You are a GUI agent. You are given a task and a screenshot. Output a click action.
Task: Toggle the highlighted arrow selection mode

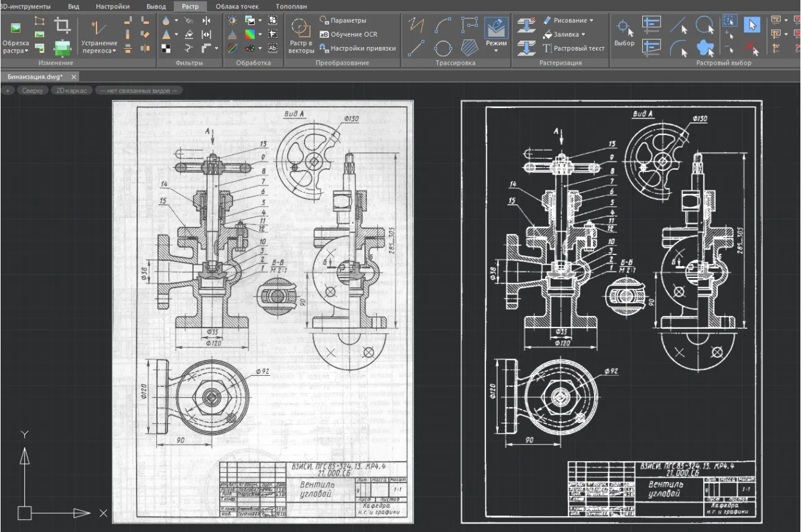(752, 24)
